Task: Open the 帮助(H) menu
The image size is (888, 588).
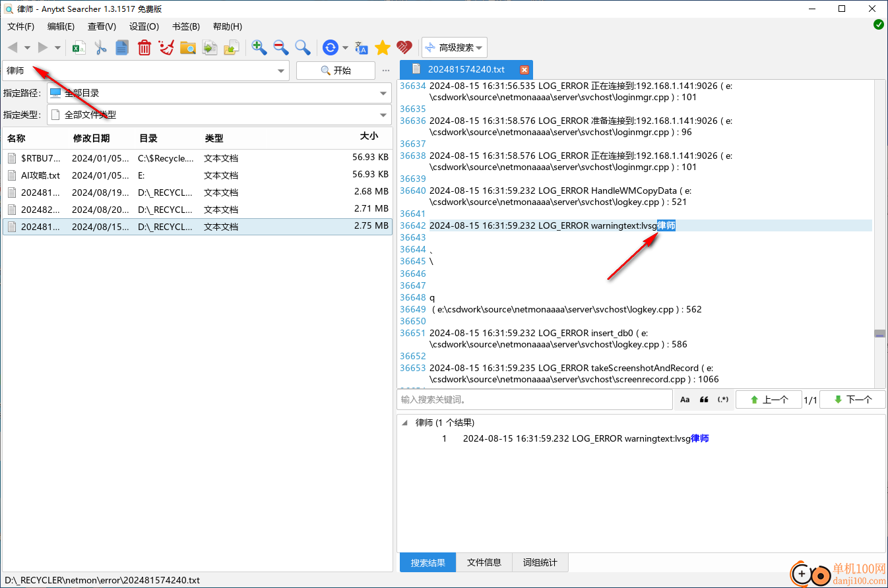Action: (x=227, y=26)
